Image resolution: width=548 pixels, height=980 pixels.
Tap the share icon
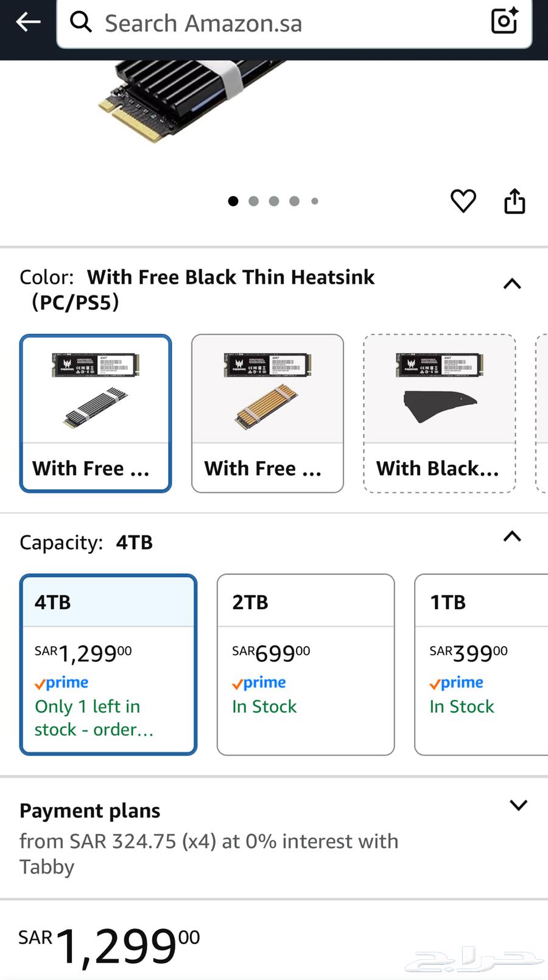point(515,201)
